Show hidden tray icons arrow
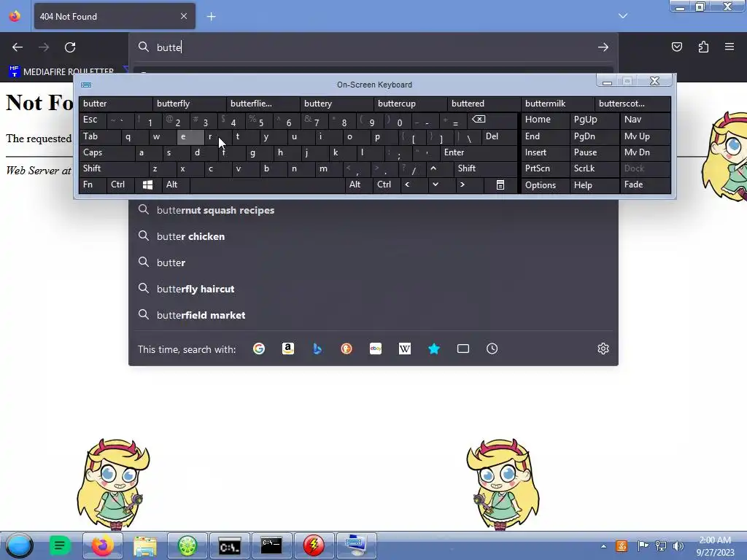747x560 pixels. pyautogui.click(x=603, y=546)
